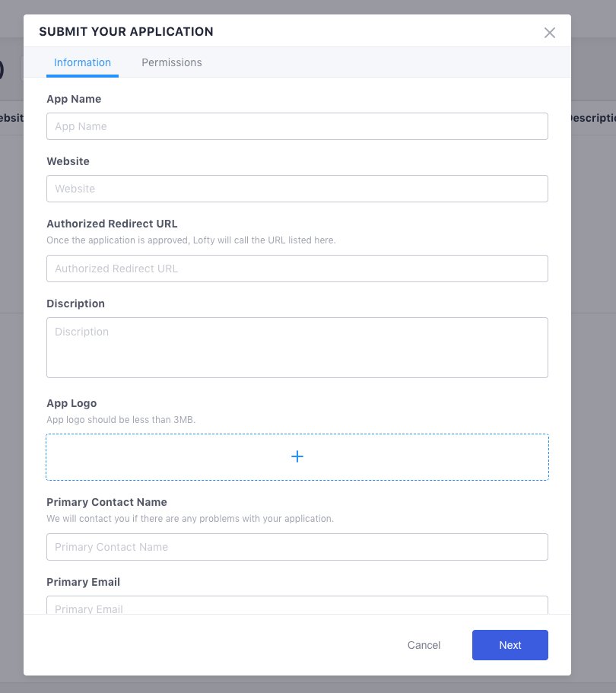Focus the App Name input field

point(297,126)
